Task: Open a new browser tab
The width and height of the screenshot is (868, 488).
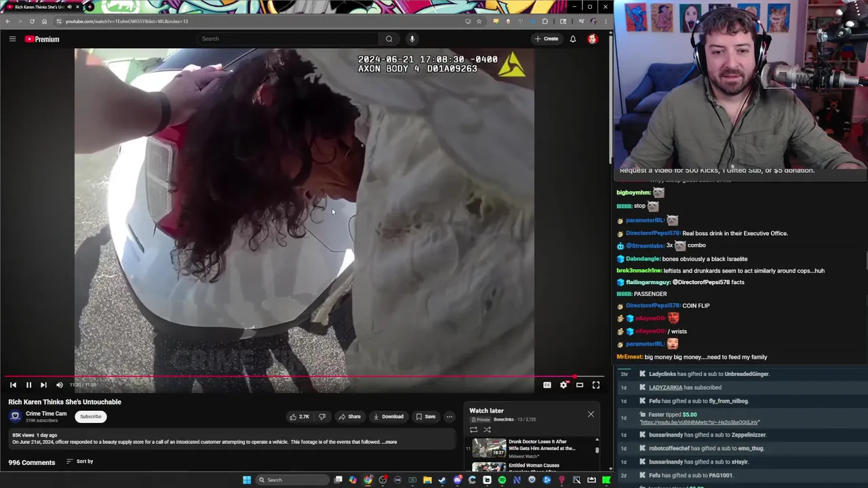Action: pyautogui.click(x=90, y=7)
